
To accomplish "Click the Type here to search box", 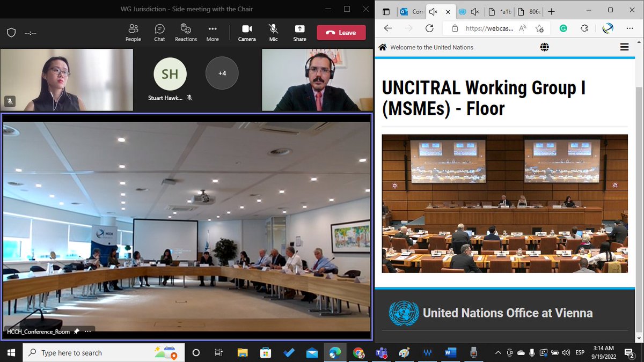I will point(105,352).
